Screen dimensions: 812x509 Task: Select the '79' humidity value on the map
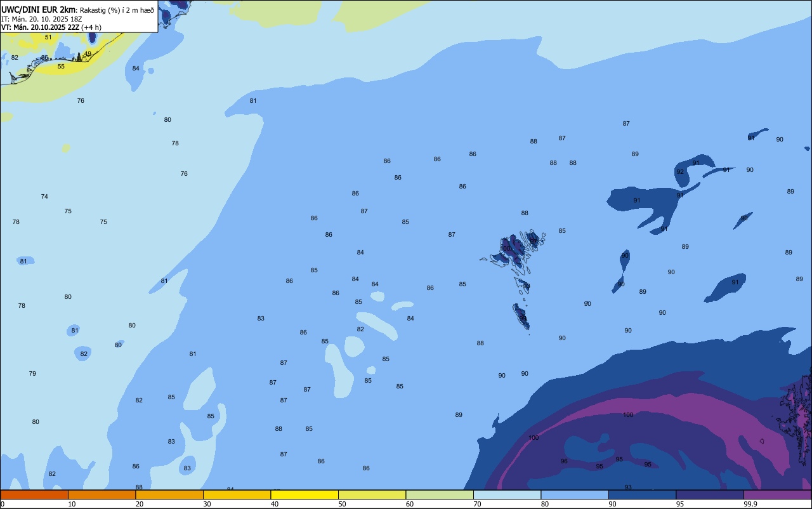32,374
